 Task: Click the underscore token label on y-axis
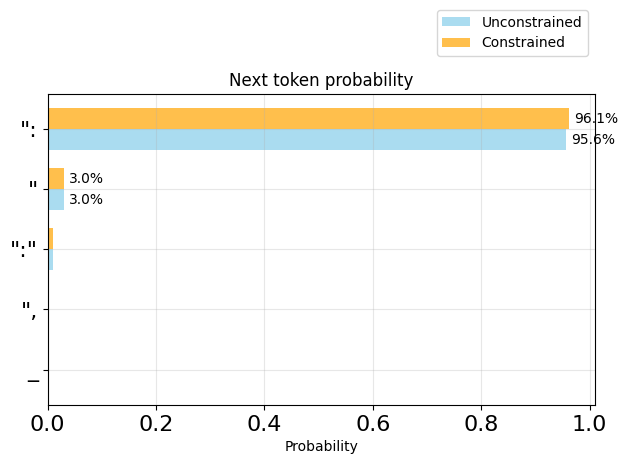[x=33, y=380]
